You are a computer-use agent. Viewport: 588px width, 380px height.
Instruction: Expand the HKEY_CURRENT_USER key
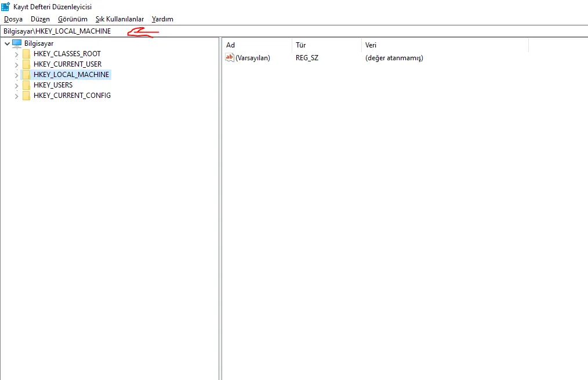(16, 64)
